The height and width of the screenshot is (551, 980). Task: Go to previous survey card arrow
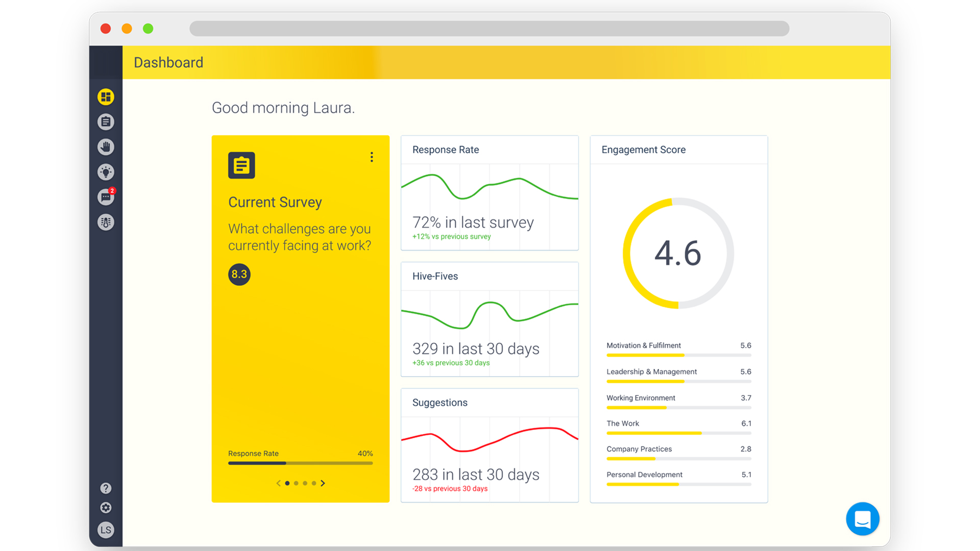(278, 483)
